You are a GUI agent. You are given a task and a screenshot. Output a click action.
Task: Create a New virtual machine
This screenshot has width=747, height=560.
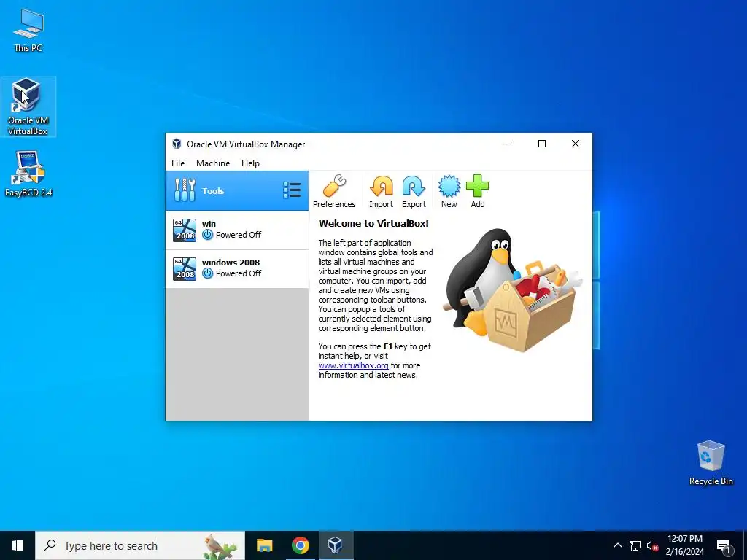point(449,191)
